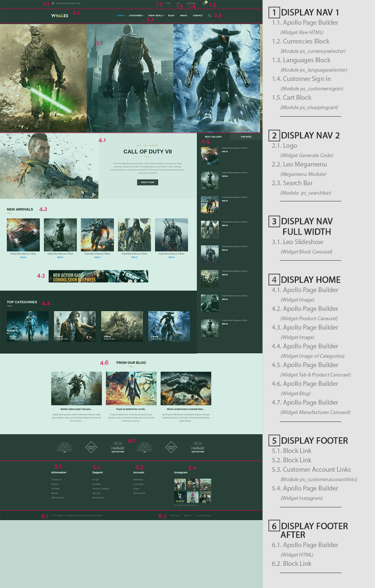Click the Instagram icon beside View all
The image size is (375, 588).
click(x=175, y=505)
